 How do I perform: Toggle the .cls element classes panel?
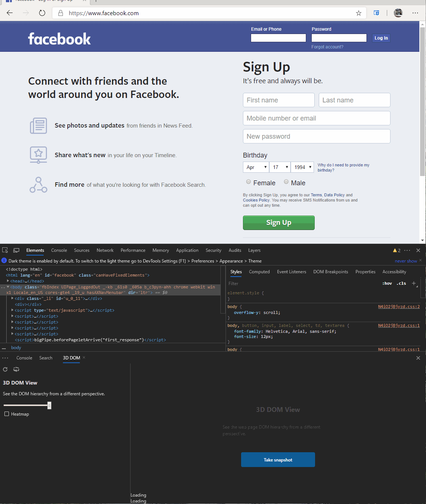[x=401, y=283]
